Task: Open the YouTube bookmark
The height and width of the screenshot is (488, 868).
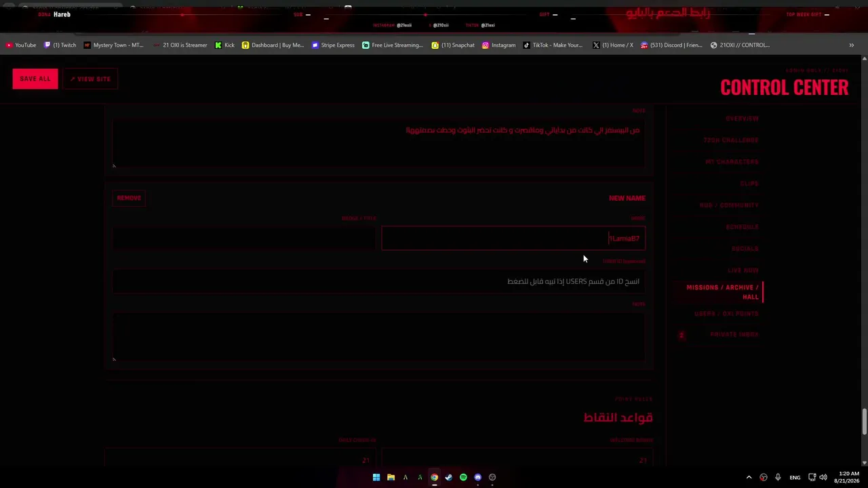Action: click(x=20, y=45)
